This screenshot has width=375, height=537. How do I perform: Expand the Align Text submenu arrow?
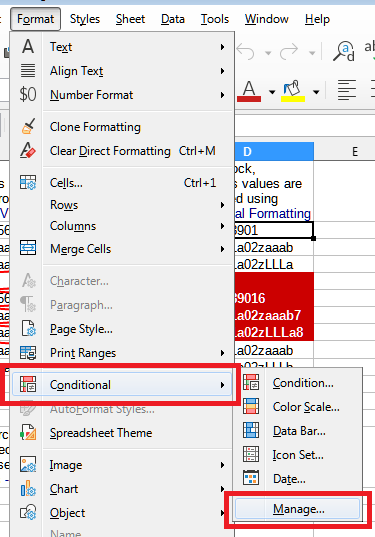tap(223, 71)
